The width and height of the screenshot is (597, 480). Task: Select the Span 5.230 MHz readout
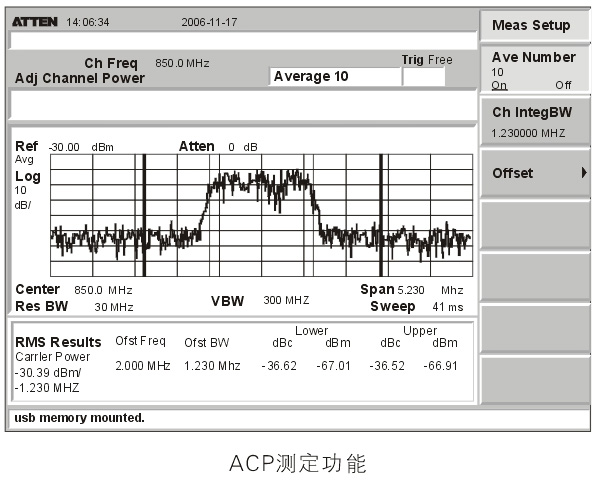click(x=412, y=290)
